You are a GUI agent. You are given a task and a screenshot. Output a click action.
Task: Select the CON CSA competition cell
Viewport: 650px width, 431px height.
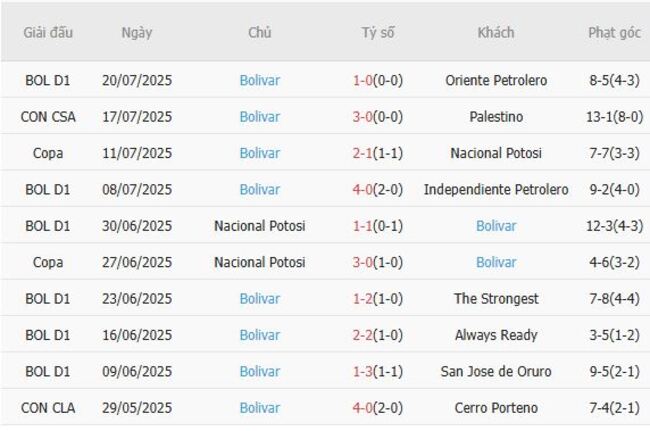(48, 117)
